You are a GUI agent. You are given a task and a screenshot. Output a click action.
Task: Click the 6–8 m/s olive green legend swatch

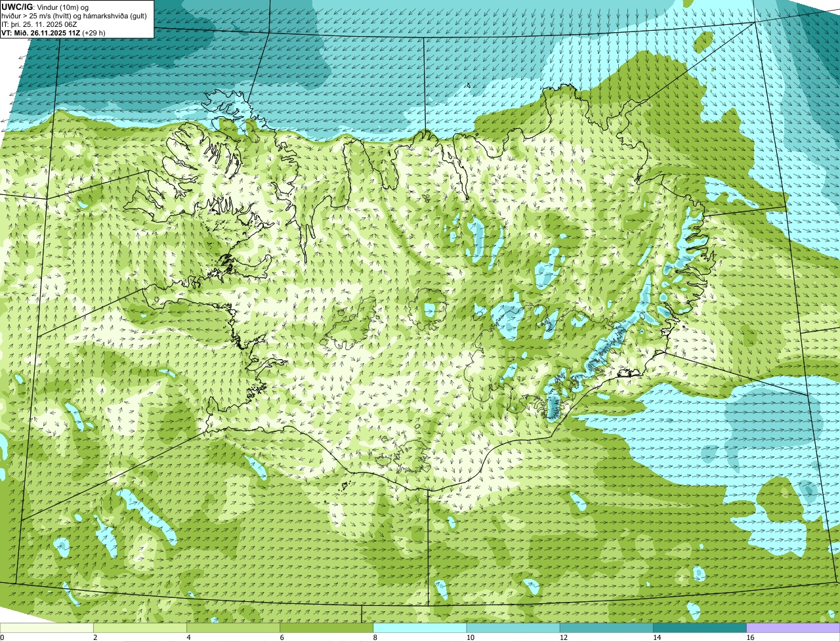click(x=326, y=628)
